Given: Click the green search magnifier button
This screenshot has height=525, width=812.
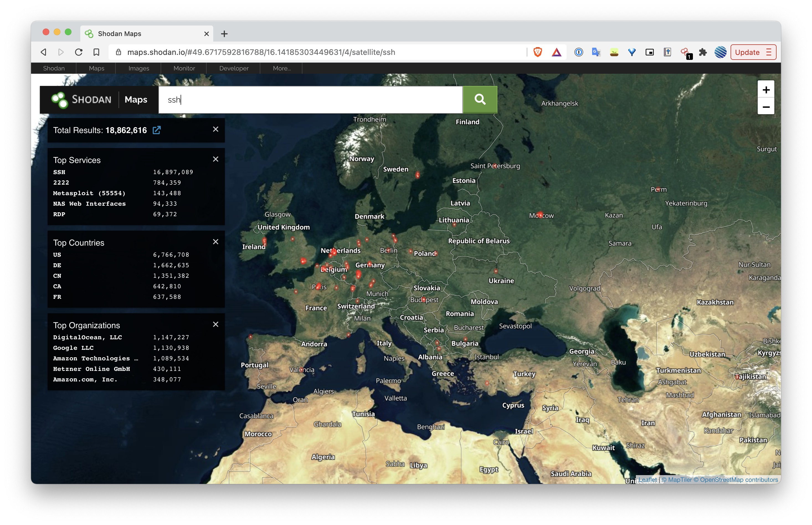Looking at the screenshot, I should pyautogui.click(x=480, y=100).
